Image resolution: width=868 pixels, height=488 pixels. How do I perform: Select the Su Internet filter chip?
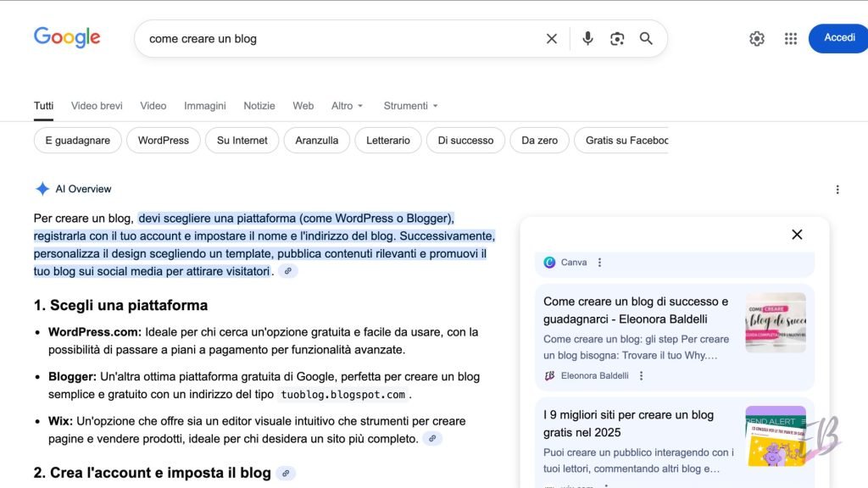coord(242,141)
